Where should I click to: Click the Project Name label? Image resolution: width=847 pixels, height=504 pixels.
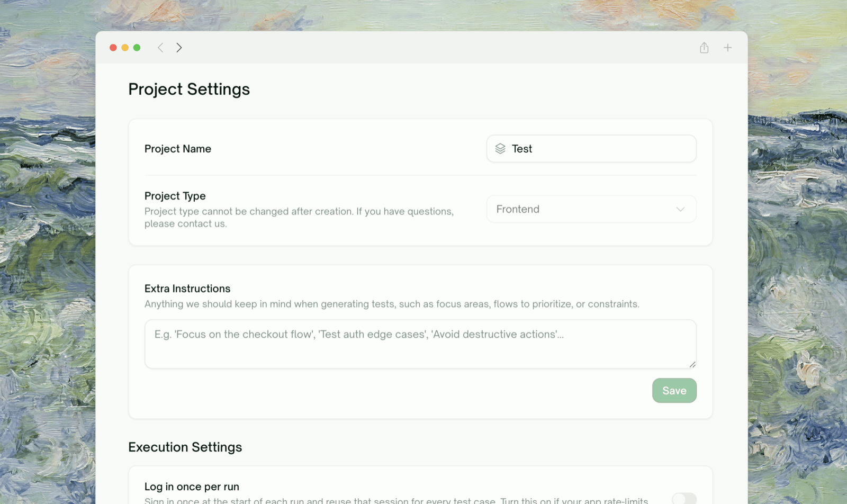(x=178, y=149)
